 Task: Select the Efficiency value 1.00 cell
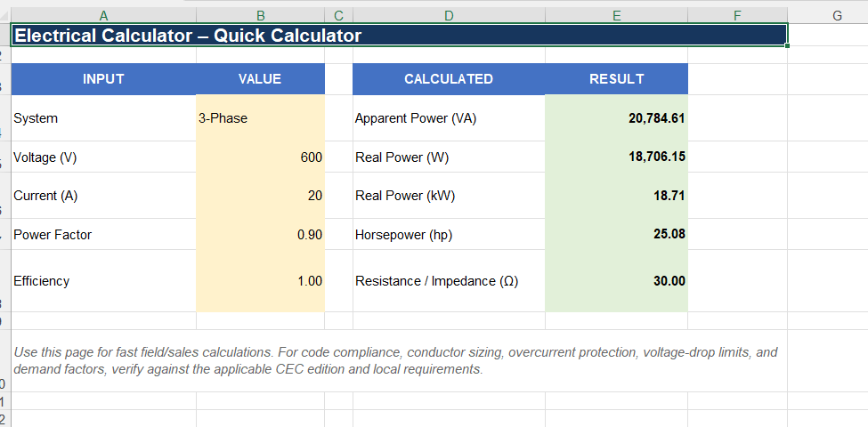260,281
